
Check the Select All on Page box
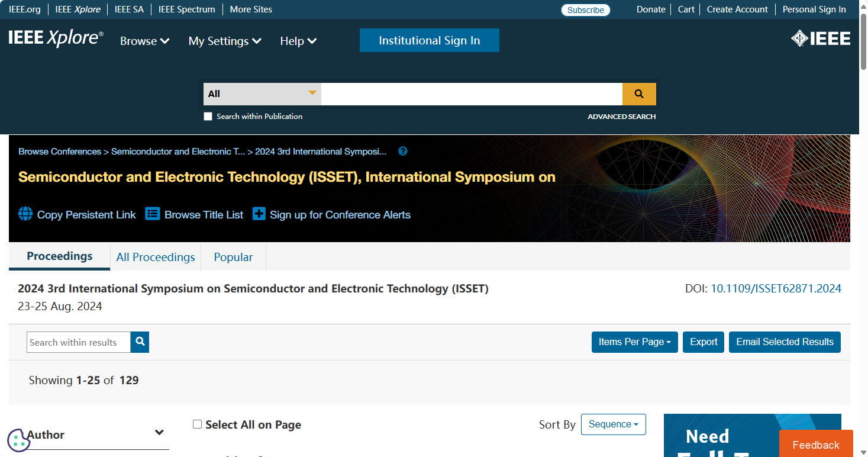pos(198,424)
